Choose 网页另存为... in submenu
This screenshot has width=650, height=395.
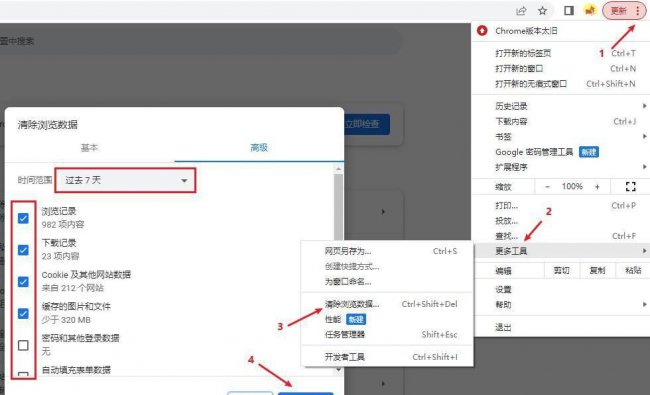tap(387, 251)
